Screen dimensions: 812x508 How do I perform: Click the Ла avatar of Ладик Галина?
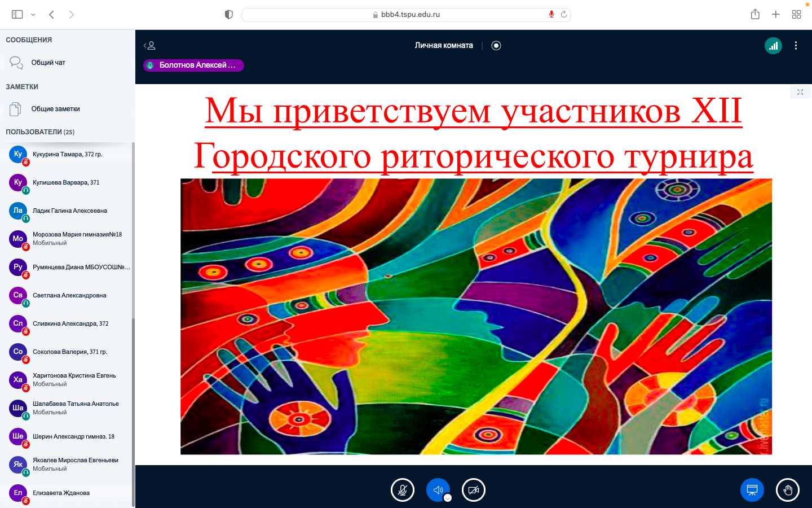click(x=18, y=211)
